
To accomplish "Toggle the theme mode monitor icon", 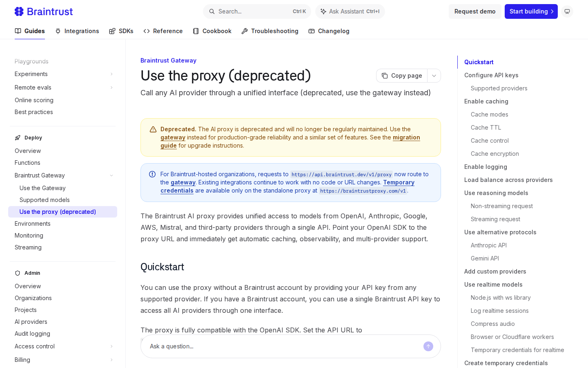I will 567,11.
